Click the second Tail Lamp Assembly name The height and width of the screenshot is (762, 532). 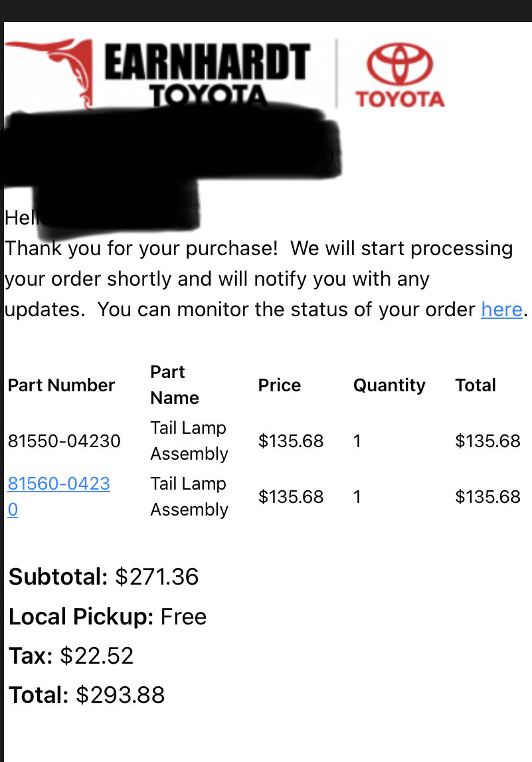click(x=189, y=496)
